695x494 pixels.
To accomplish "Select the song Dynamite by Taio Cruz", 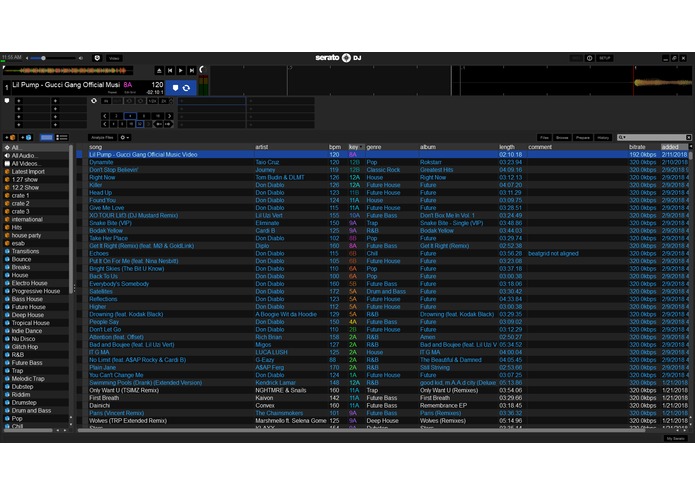I will pos(383,162).
